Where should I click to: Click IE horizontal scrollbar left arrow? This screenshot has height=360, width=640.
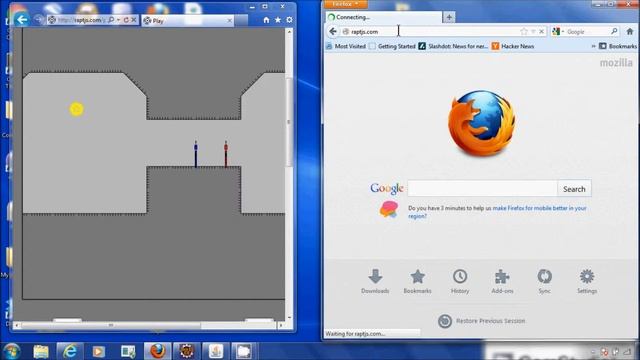pyautogui.click(x=17, y=325)
